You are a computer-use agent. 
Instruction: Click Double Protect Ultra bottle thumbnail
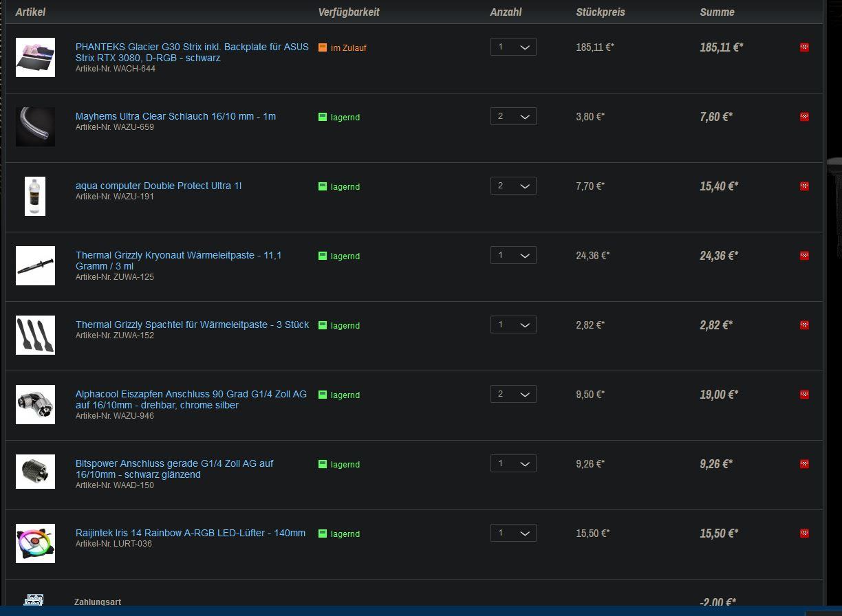[x=35, y=196]
